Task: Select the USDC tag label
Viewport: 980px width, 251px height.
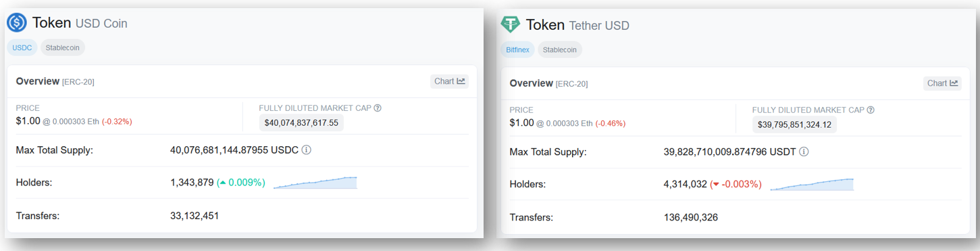Action: pyautogui.click(x=22, y=47)
